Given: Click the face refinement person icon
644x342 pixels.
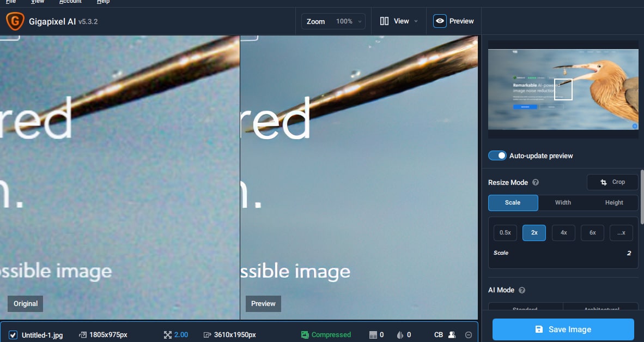Looking at the screenshot, I should [452, 335].
